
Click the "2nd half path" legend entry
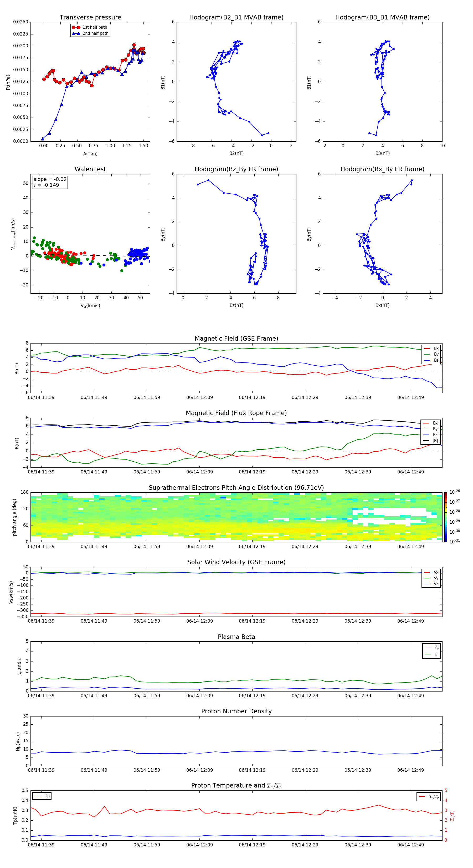pyautogui.click(x=90, y=33)
